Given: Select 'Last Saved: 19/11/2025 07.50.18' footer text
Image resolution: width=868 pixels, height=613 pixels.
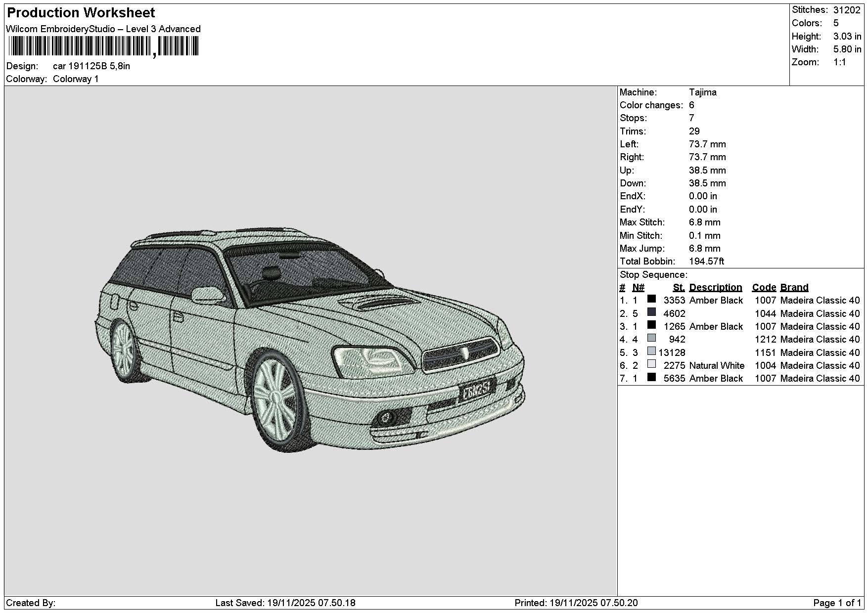Looking at the screenshot, I should pyautogui.click(x=285, y=603).
